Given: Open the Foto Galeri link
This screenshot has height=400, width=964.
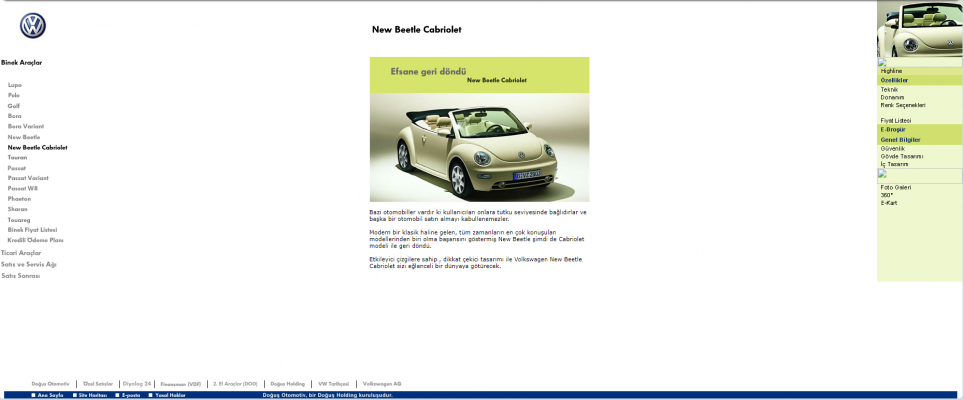Looking at the screenshot, I should coord(896,187).
